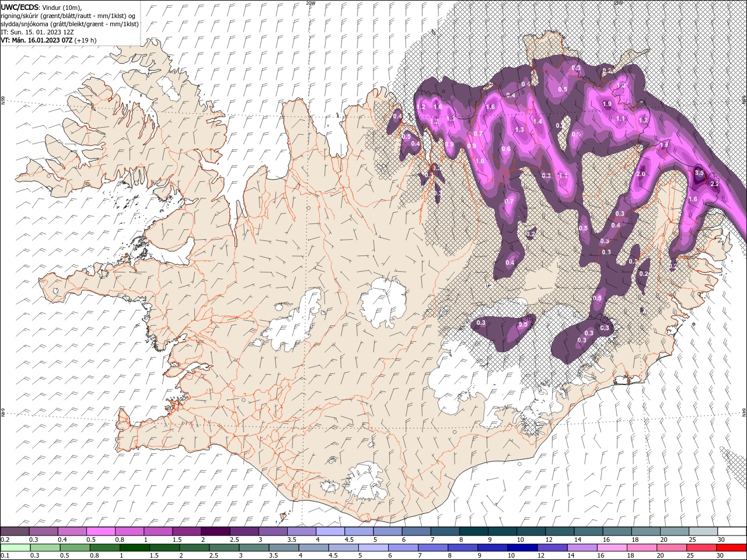The image size is (747, 560).
Task: Click the 1.0 precipitation value on the map
Action: pos(480,162)
